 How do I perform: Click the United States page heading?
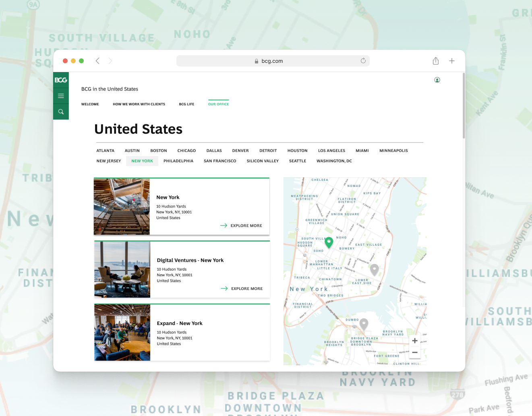[x=138, y=129]
